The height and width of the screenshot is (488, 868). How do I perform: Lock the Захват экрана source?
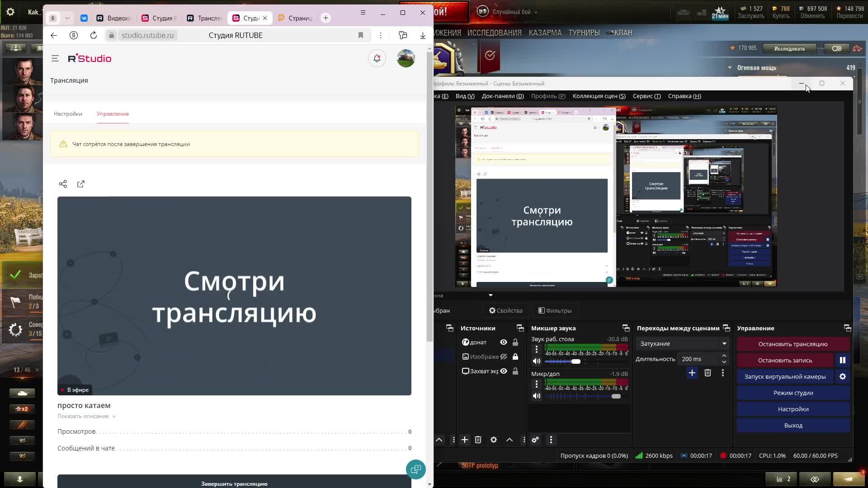click(x=515, y=371)
